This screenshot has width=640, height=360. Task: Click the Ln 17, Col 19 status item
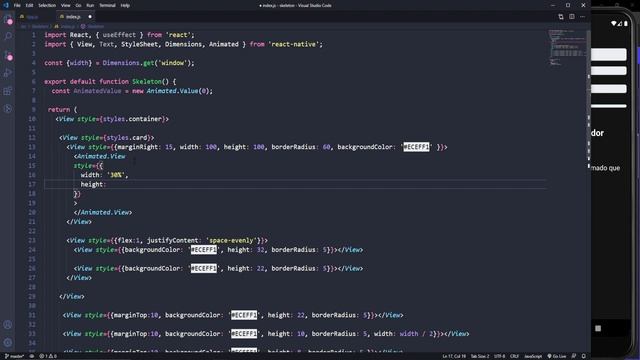454,356
